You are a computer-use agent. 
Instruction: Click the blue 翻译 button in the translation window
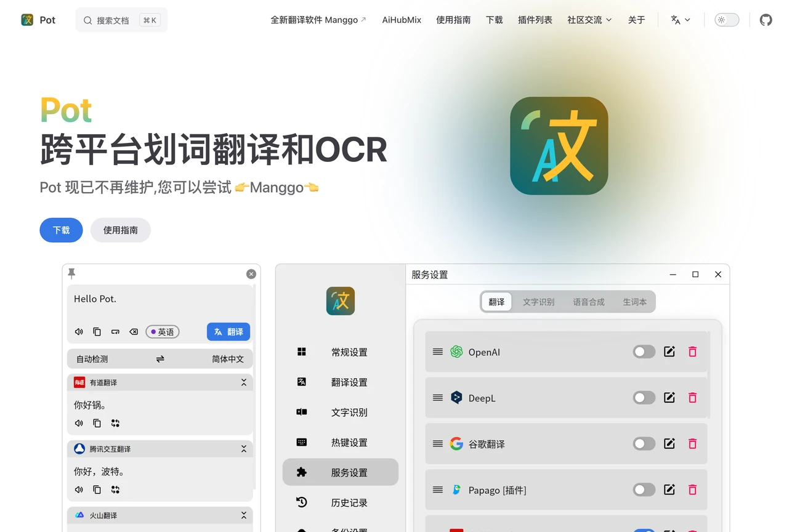point(228,332)
